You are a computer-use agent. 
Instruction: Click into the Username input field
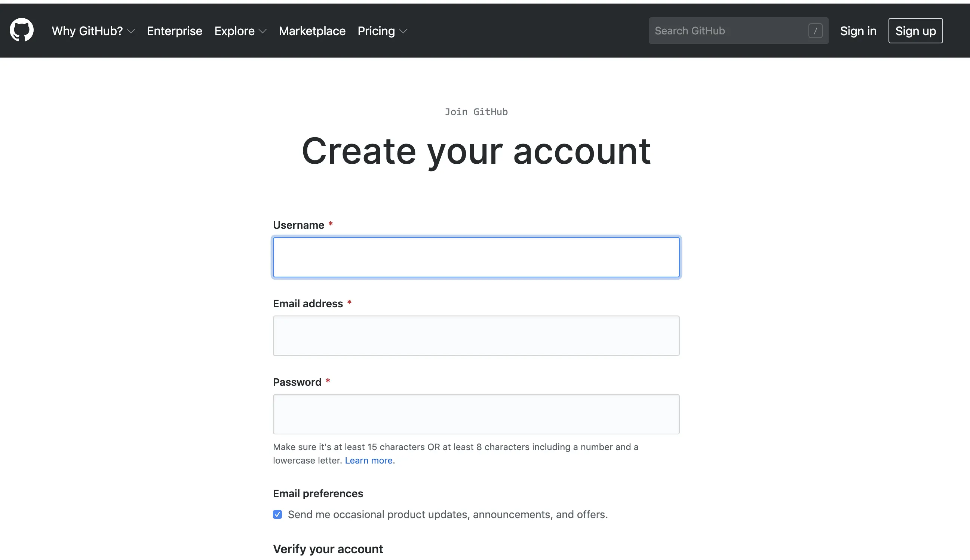pos(476,257)
